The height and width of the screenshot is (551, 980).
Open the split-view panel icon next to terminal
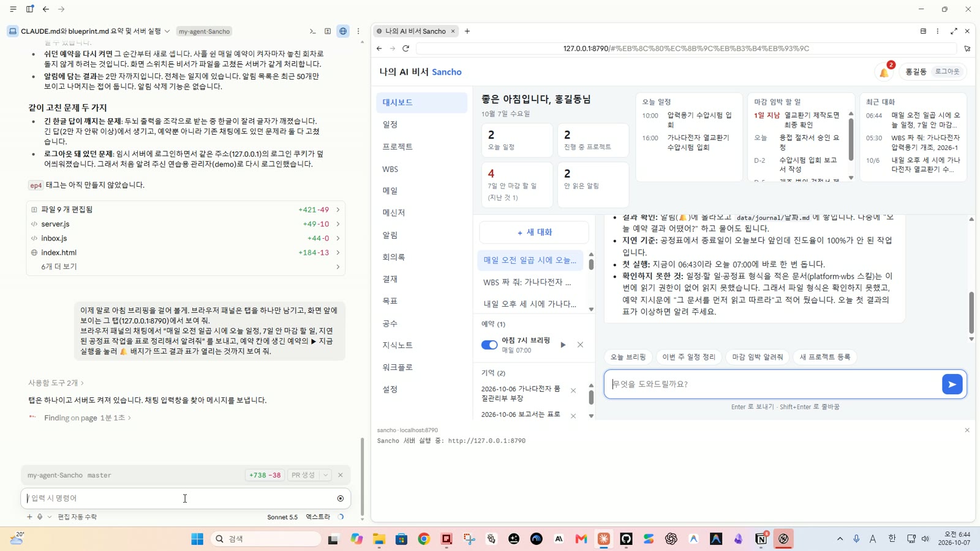click(x=328, y=31)
